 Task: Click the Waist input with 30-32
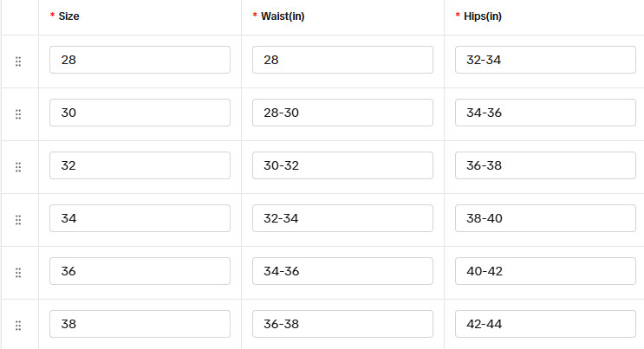342,165
